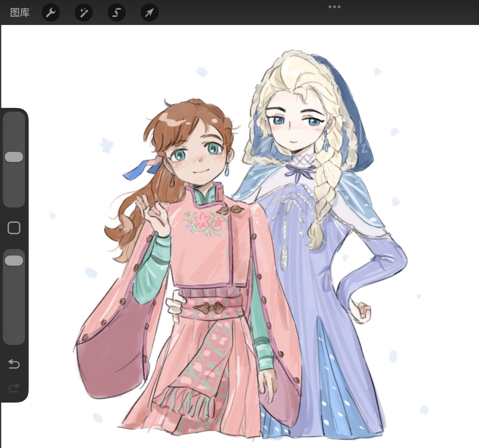Open the Adjustments magic wand menu
Screen dimensions: 479x448
coord(84,12)
